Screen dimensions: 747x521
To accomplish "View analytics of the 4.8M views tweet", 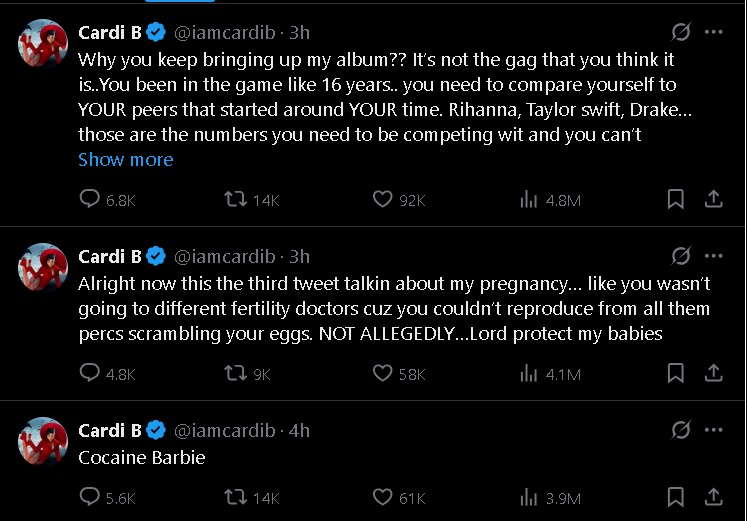I will coord(530,200).
